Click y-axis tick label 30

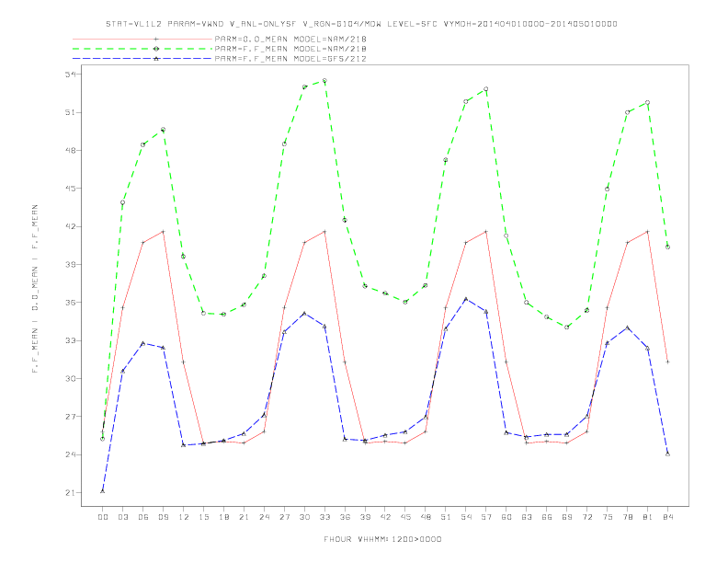tap(71, 379)
